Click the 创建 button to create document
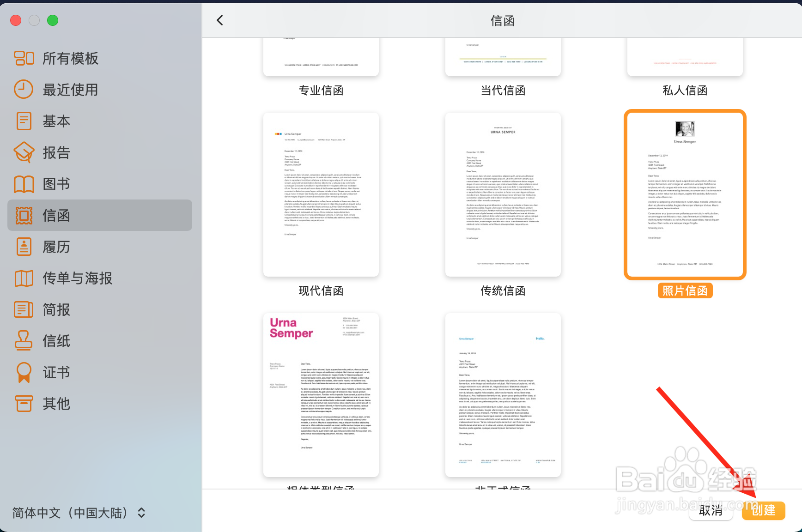 763,511
